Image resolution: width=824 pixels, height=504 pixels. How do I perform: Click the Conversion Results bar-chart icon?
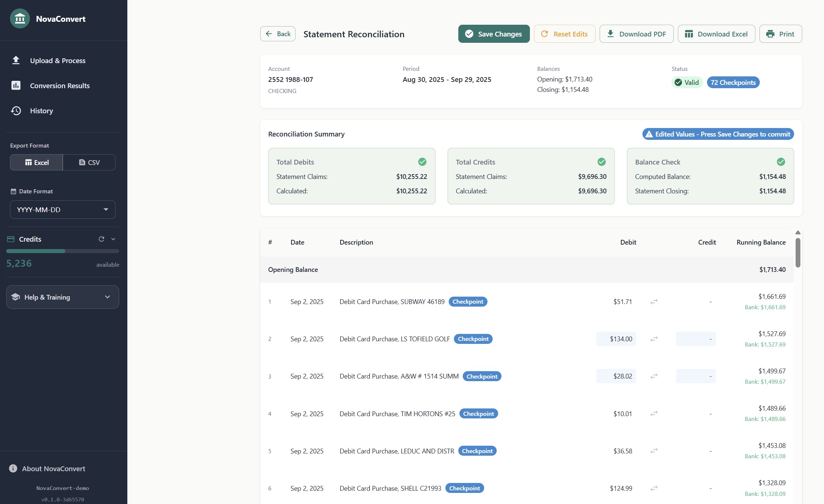(16, 85)
